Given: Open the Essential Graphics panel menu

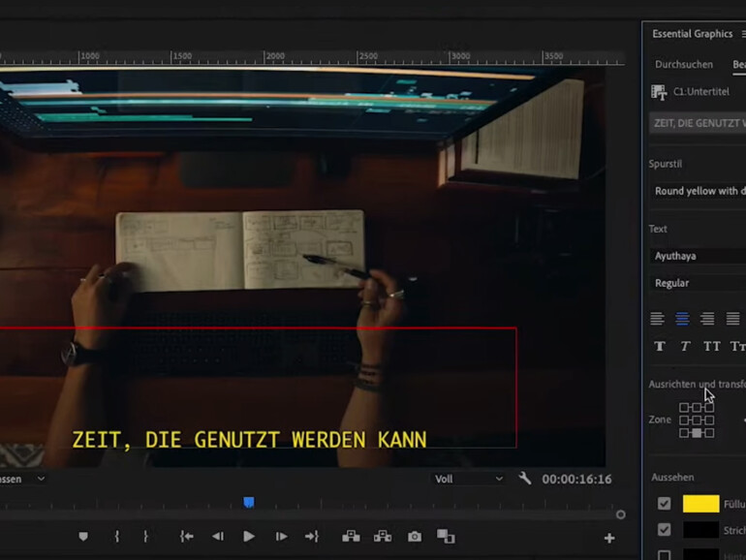Looking at the screenshot, I should pos(743,34).
